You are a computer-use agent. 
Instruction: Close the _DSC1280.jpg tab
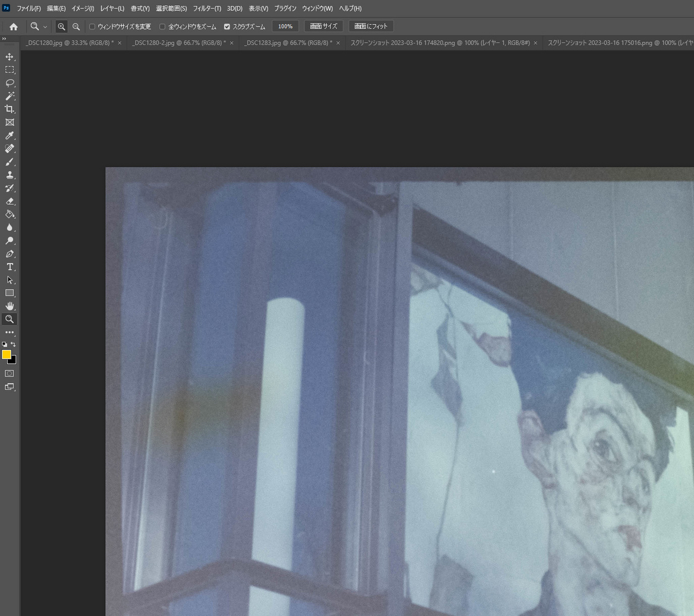120,43
